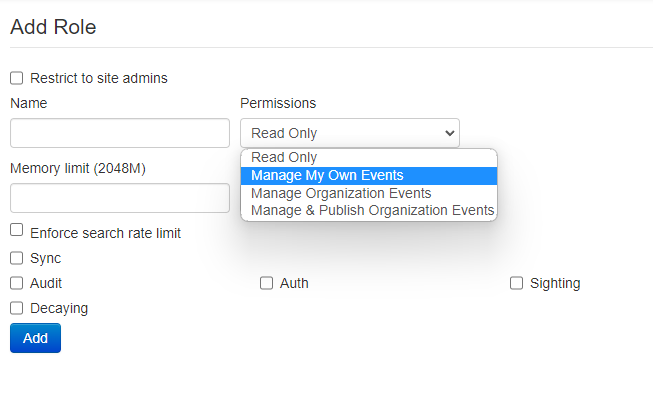Enable the Enforce search rate limit checkbox
Screen dimensions: 653x401
[x=17, y=230]
